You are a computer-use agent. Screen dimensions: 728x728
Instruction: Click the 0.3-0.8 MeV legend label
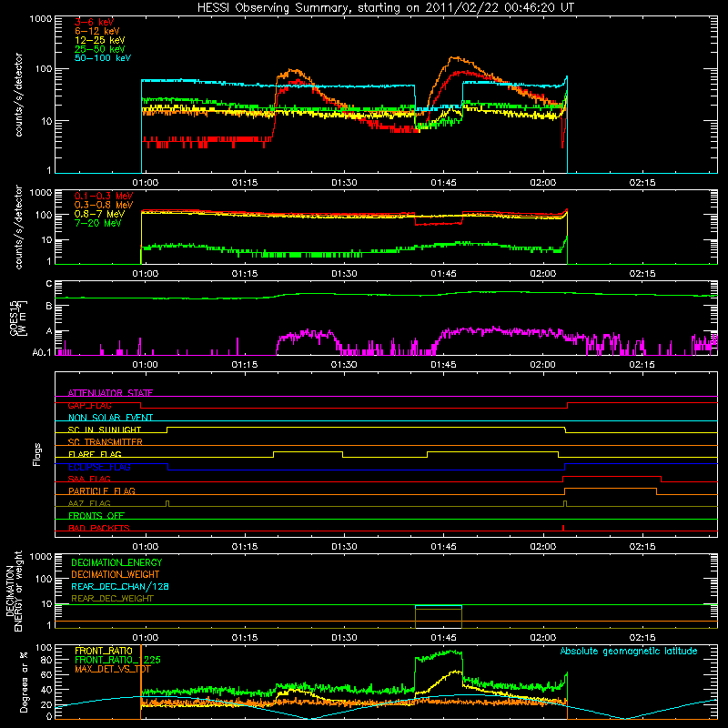[x=104, y=205]
